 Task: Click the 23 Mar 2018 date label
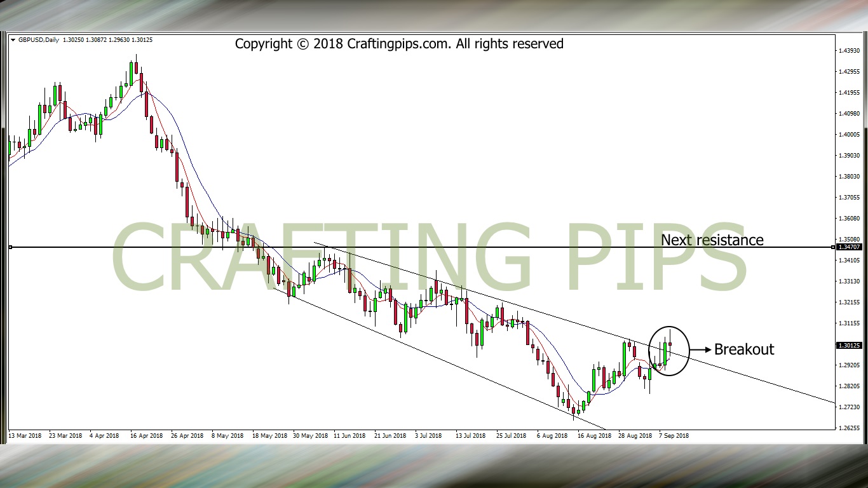pyautogui.click(x=65, y=436)
